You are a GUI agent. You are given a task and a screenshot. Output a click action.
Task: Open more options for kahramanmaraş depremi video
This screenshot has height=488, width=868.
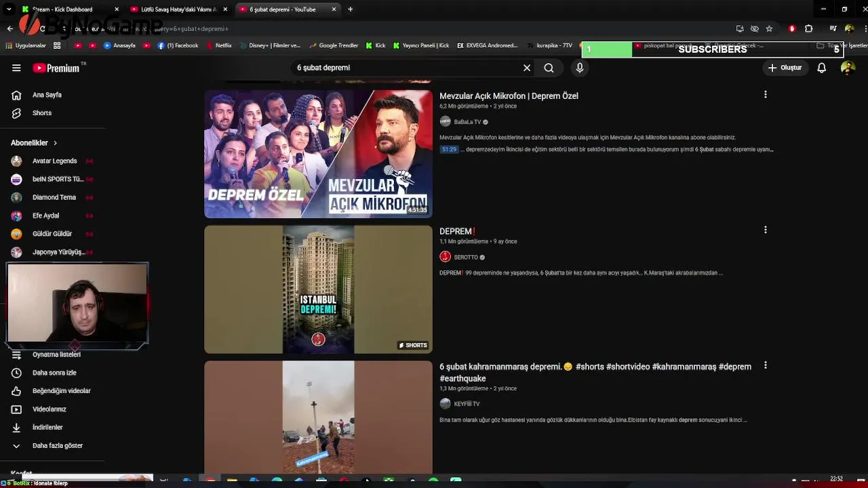click(766, 365)
